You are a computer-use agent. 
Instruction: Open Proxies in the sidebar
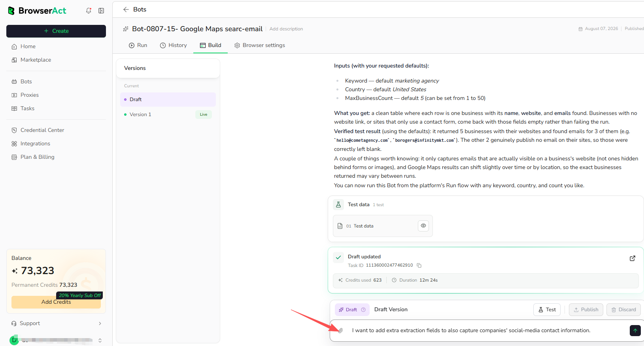[x=56, y=95]
